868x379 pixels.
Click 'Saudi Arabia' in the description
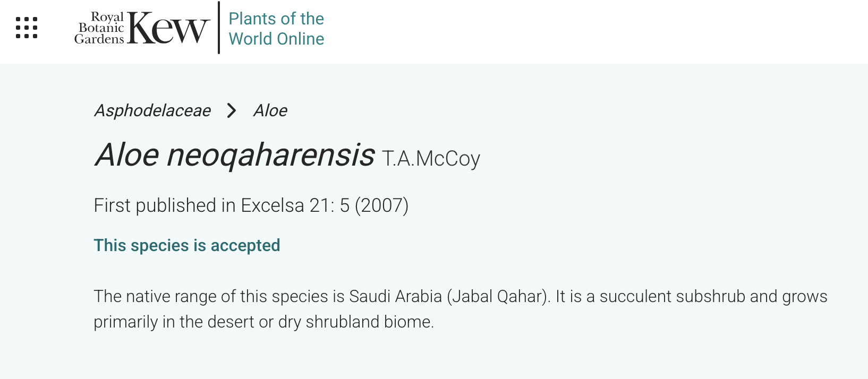tap(395, 296)
